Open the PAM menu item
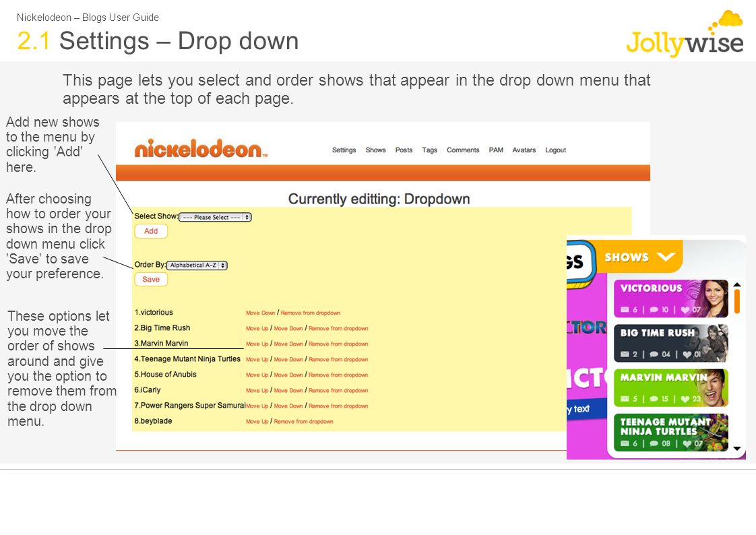This screenshot has width=756, height=535. [x=496, y=150]
